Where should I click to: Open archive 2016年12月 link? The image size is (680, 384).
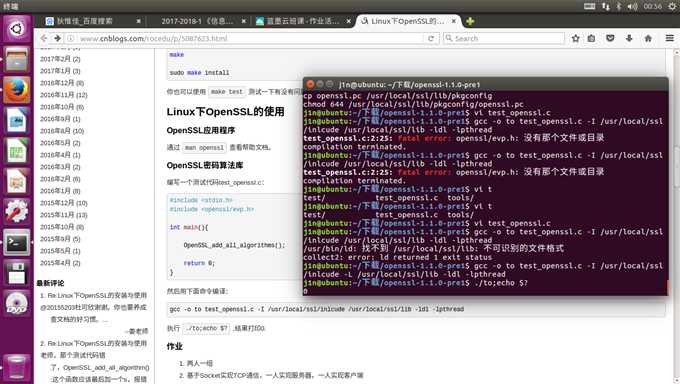click(62, 83)
